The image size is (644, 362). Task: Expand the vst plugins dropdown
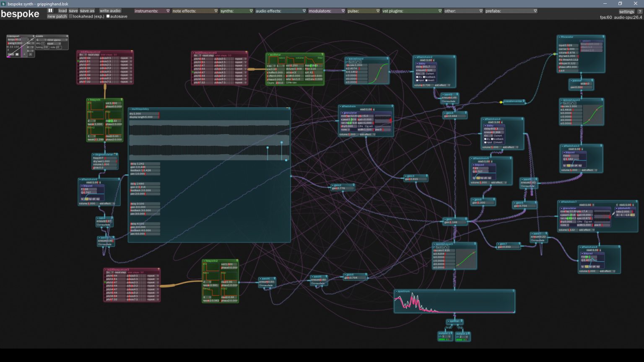(x=412, y=11)
